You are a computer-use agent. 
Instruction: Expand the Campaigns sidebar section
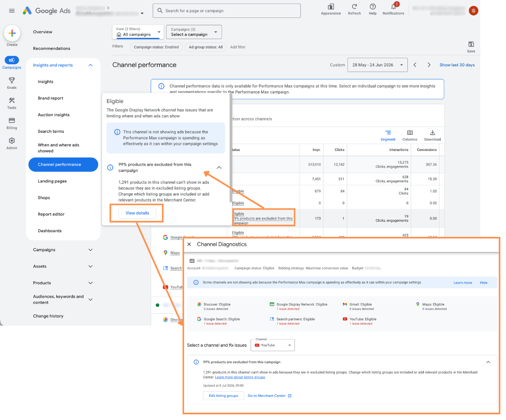click(x=90, y=250)
